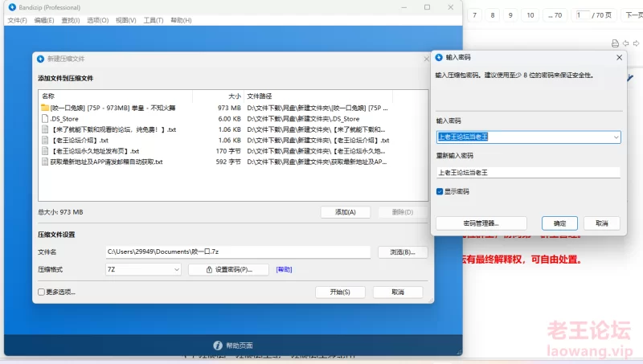Image resolution: width=643 pixels, height=364 pixels.
Task: Click the 下一页 next page button
Action: (x=633, y=15)
